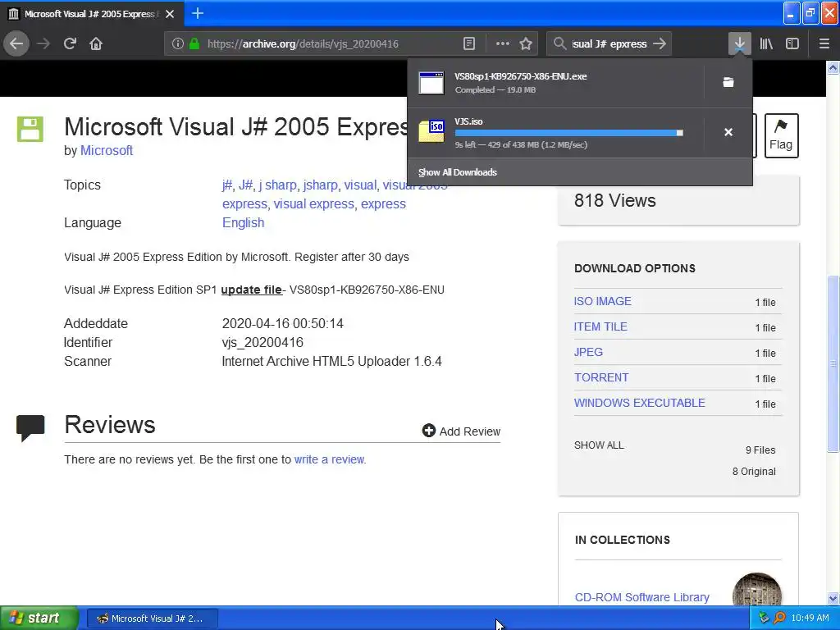Open the Library bookshelf icon
This screenshot has height=630, width=840.
tap(766, 44)
